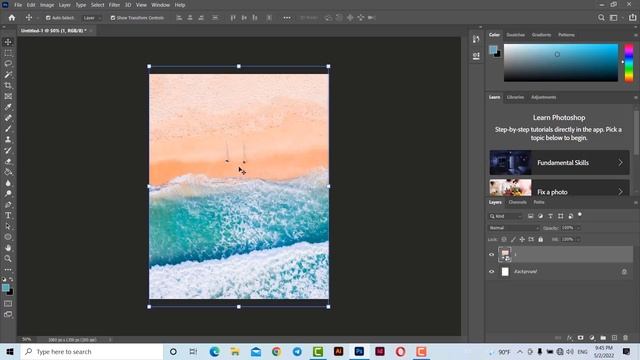Hide the top smart object layer
Image resolution: width=640 pixels, height=360 pixels.
[491, 255]
